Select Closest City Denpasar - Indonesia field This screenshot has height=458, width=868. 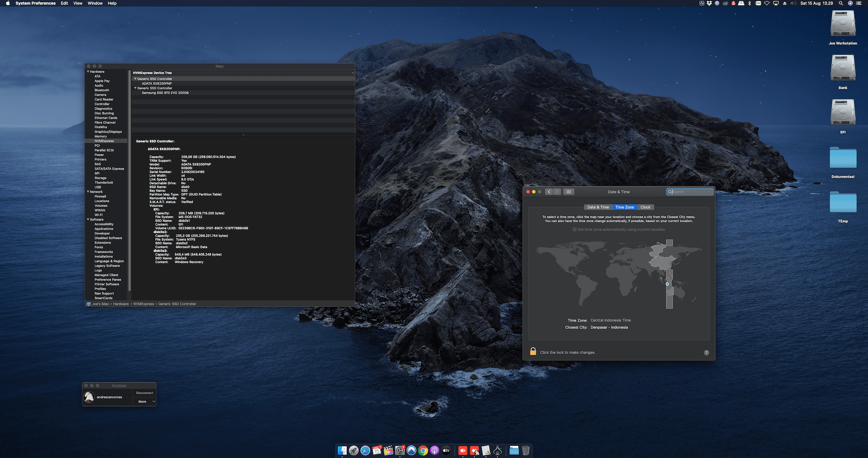click(x=609, y=327)
